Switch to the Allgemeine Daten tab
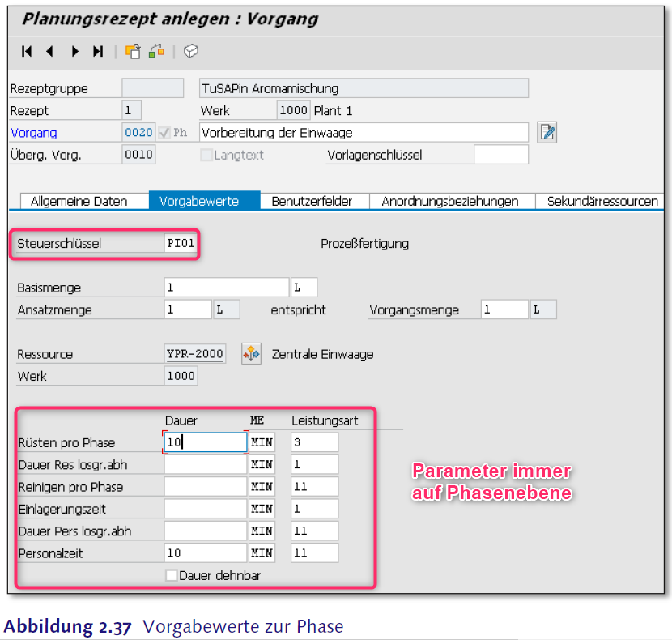This screenshot has height=640, width=672. [x=79, y=201]
